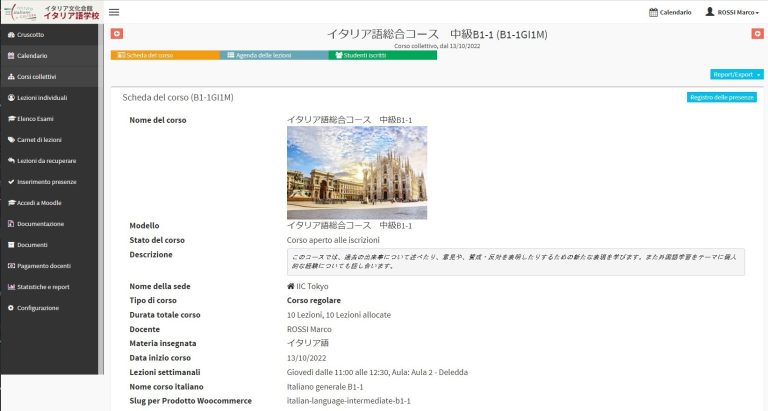Click the hamburger menu icon in header
This screenshot has height=411, width=768.
tap(114, 12)
